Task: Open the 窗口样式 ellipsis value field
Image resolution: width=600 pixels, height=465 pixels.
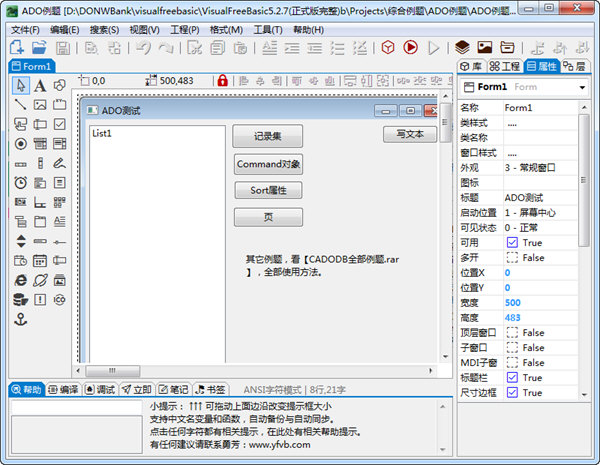Action: (540, 153)
